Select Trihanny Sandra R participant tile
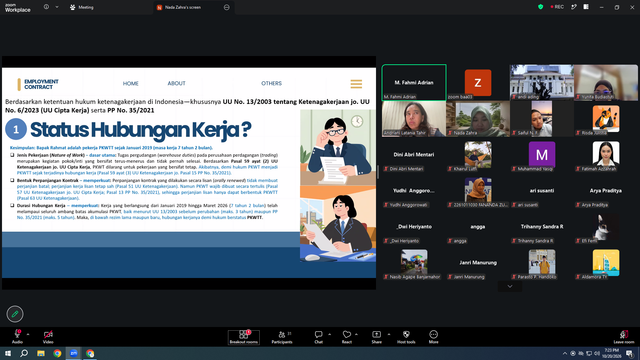Screen dimensions: 640x360 pyautogui.click(x=542, y=227)
